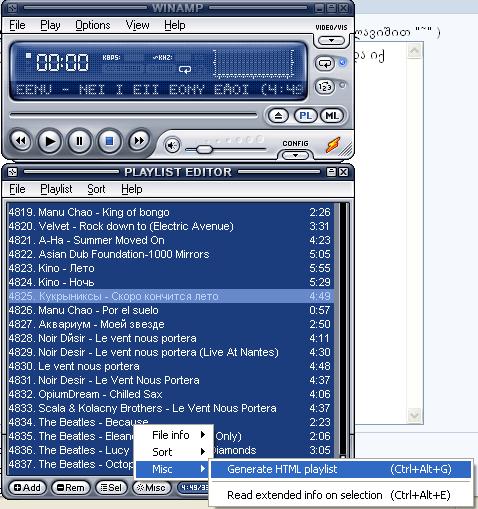Viewport: 478px width, 509px height.
Task: Open Winamp Help menu
Action: tap(175, 25)
